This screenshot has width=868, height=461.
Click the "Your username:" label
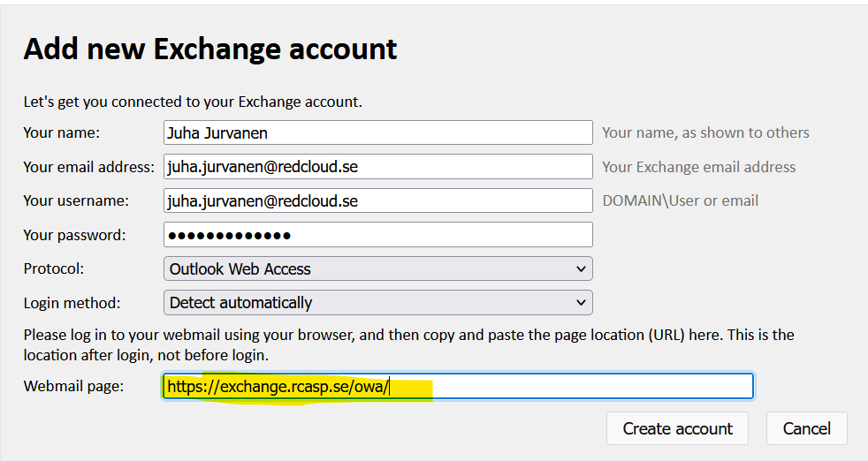[76, 200]
